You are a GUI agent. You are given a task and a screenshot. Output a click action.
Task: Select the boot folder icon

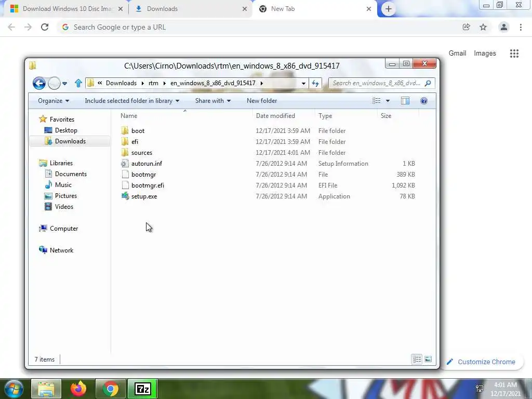pyautogui.click(x=125, y=130)
